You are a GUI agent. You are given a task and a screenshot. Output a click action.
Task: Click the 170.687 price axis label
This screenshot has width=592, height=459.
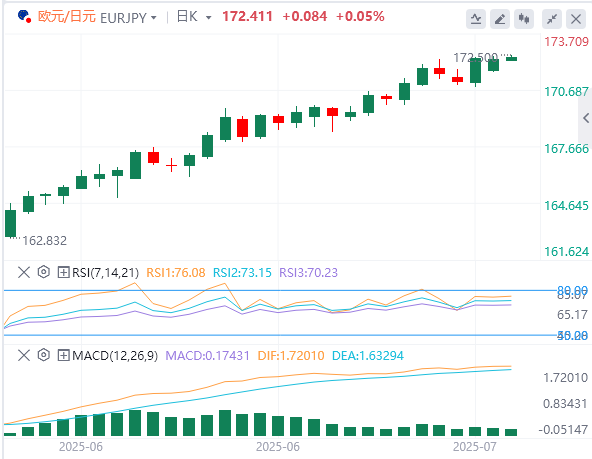pyautogui.click(x=566, y=92)
